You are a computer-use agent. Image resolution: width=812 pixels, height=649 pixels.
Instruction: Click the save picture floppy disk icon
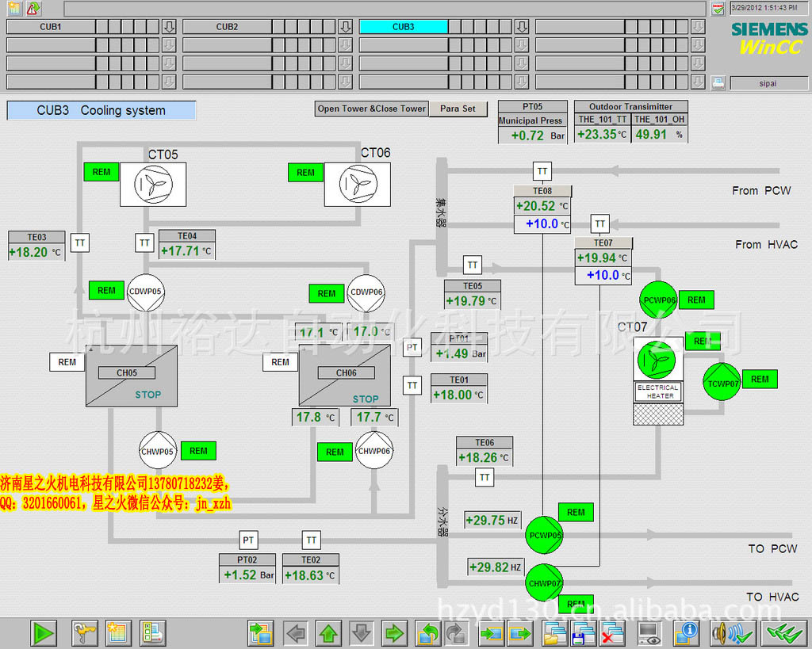(x=583, y=632)
